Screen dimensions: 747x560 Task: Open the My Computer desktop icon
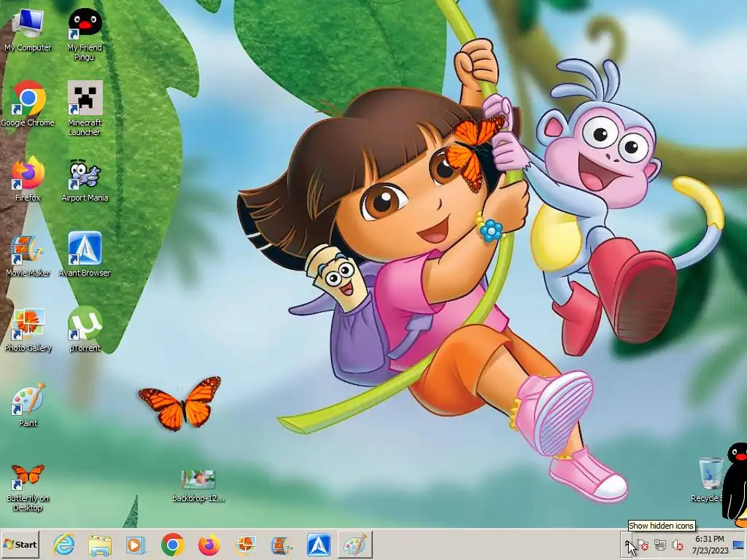[x=28, y=31]
